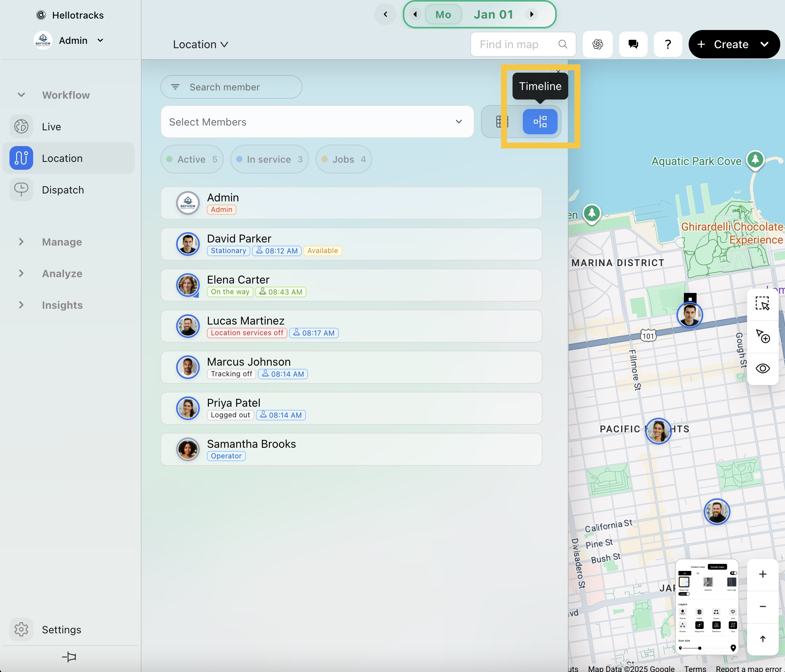The height and width of the screenshot is (672, 785).
Task: Click the sidebar pin icon
Action: pos(69,657)
